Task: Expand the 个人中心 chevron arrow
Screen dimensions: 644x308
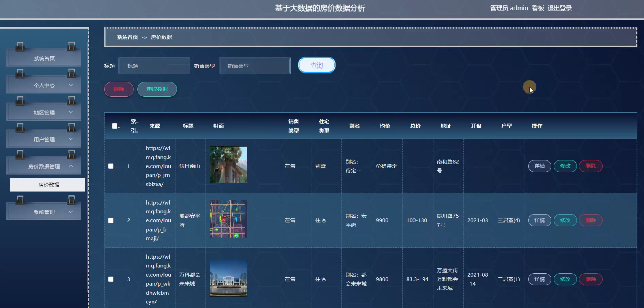Action: point(71,85)
